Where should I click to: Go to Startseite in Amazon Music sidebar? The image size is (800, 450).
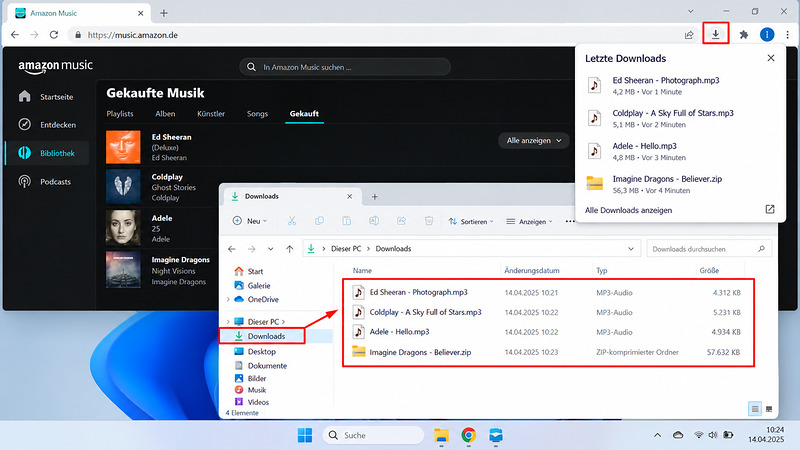pos(46,96)
